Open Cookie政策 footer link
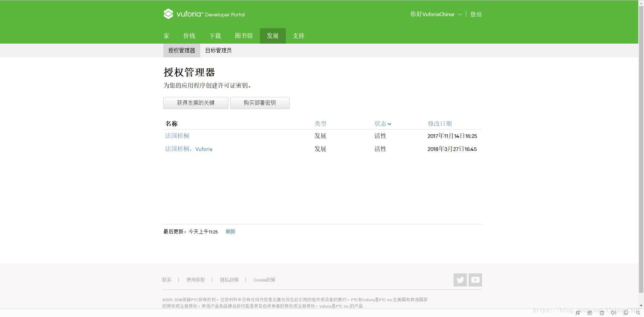 (x=264, y=280)
